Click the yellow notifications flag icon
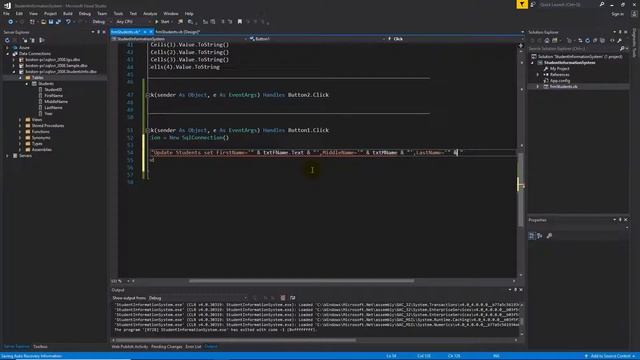The image size is (640, 360). click(522, 4)
